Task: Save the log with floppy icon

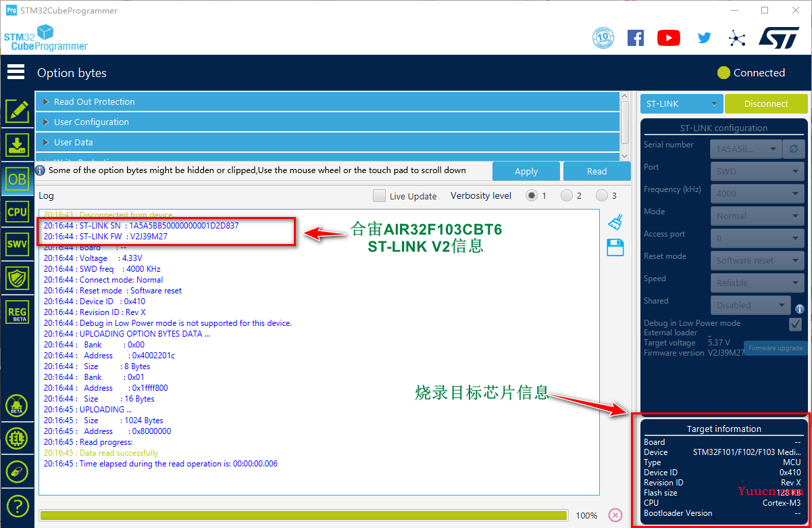Action: [x=615, y=247]
